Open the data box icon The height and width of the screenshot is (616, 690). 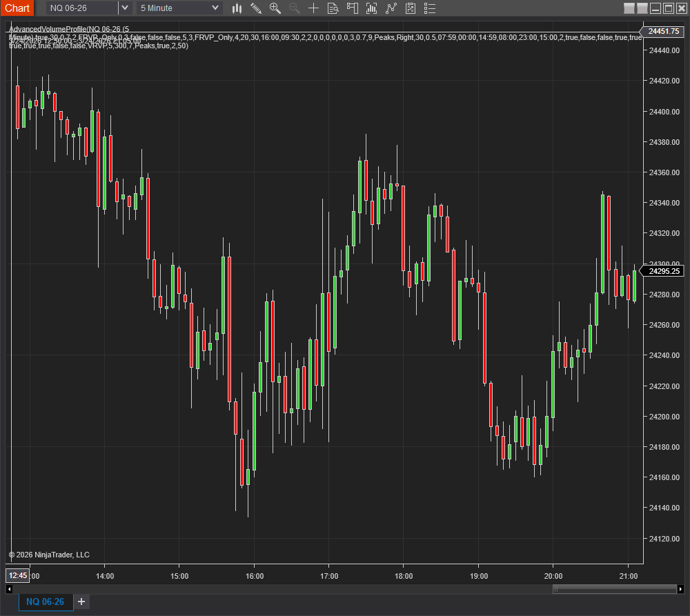[x=333, y=8]
